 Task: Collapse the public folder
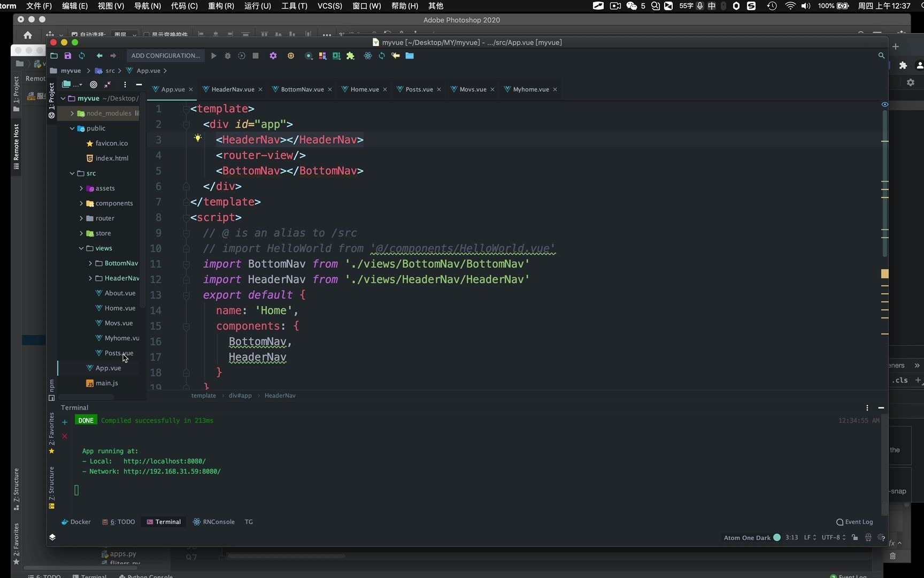[72, 128]
